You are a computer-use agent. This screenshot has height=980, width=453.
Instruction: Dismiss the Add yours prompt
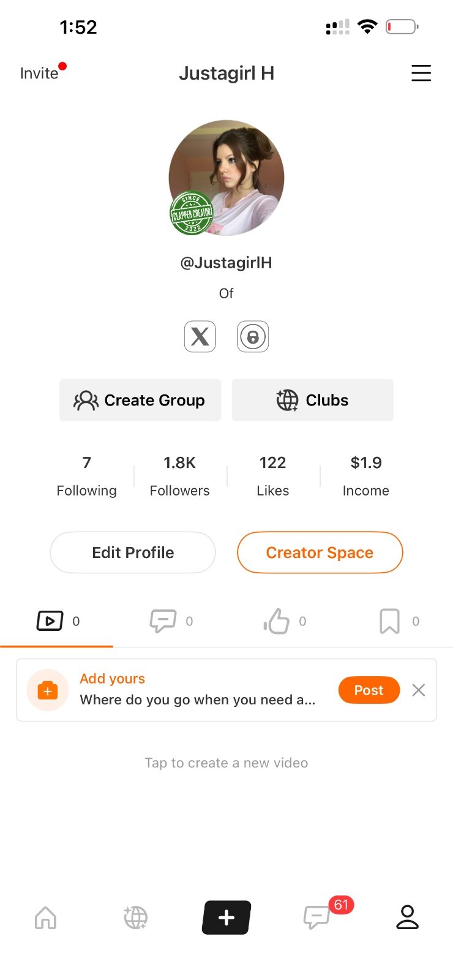419,690
